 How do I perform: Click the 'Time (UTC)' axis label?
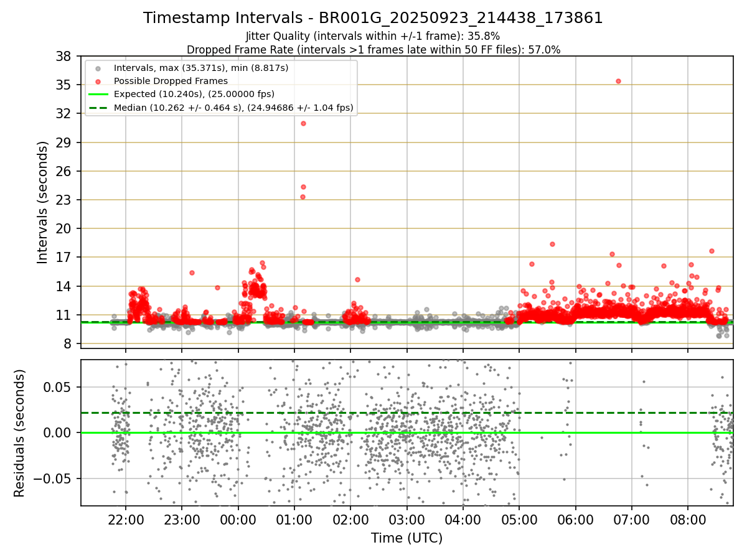(406, 538)
